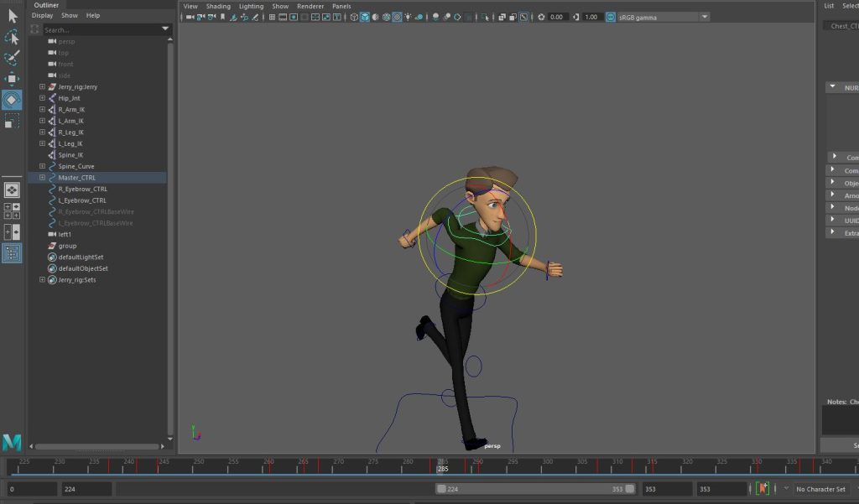859x504 pixels.
Task: Toggle Film Gate in viewport
Action: [283, 17]
